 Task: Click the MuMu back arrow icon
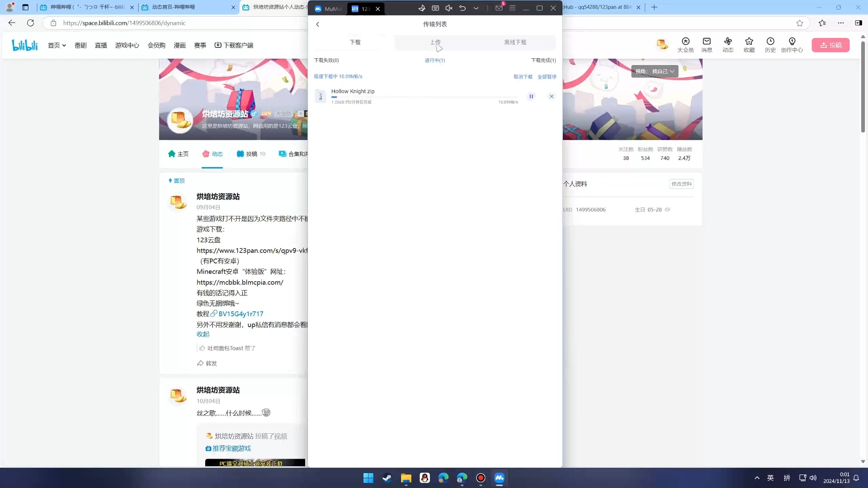[x=462, y=8]
